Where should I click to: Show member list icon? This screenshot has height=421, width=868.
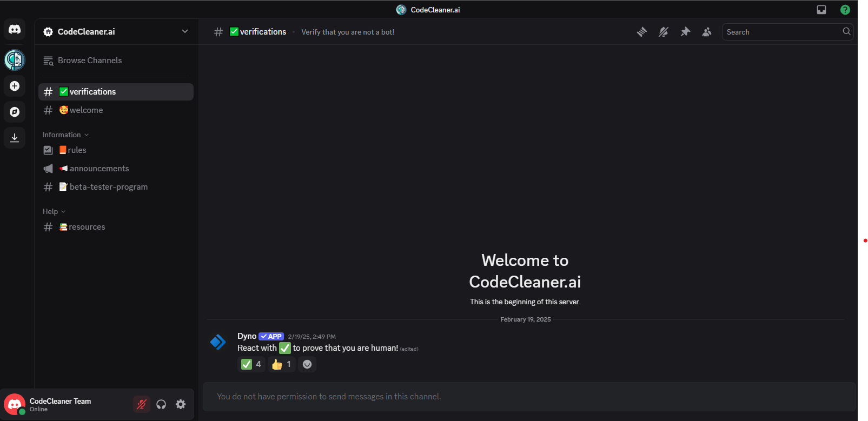(x=707, y=32)
